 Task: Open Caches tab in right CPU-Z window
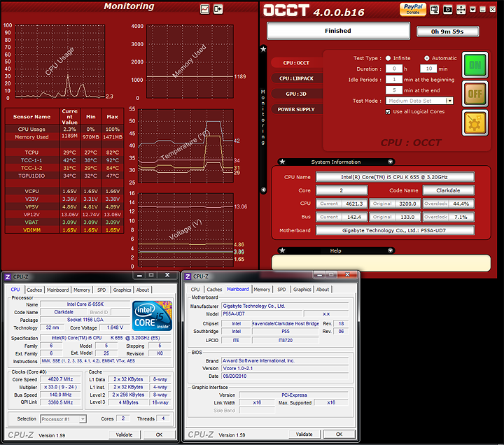(x=214, y=290)
